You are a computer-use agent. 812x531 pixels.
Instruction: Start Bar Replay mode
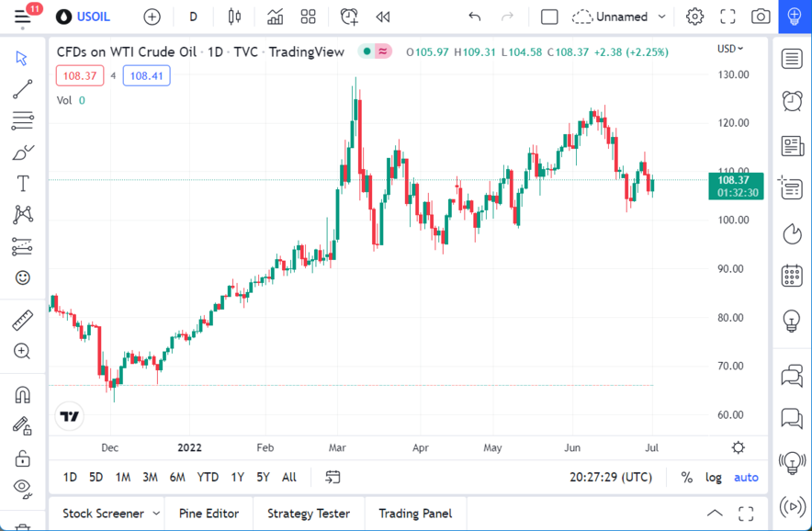coord(383,16)
